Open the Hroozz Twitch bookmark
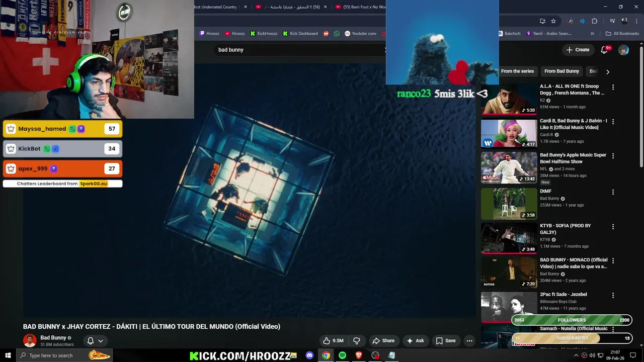The width and height of the screenshot is (644, 362). [209, 34]
